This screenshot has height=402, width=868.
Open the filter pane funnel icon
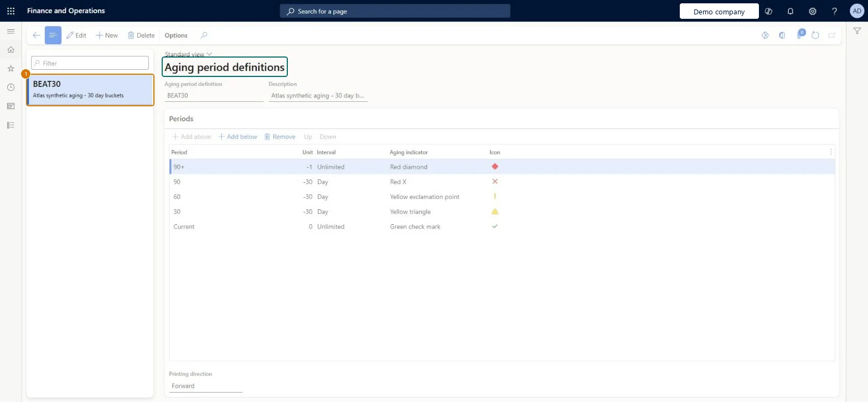(x=857, y=32)
